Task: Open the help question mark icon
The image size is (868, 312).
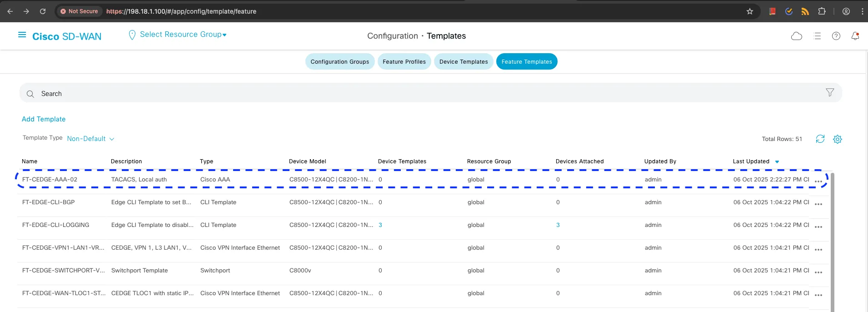Action: 836,36
